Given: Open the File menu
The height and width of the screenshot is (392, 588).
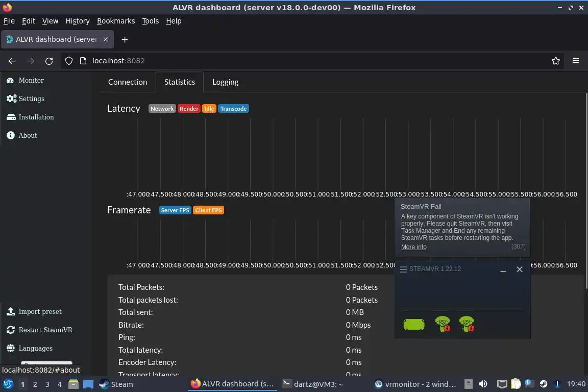Looking at the screenshot, I should [9, 21].
